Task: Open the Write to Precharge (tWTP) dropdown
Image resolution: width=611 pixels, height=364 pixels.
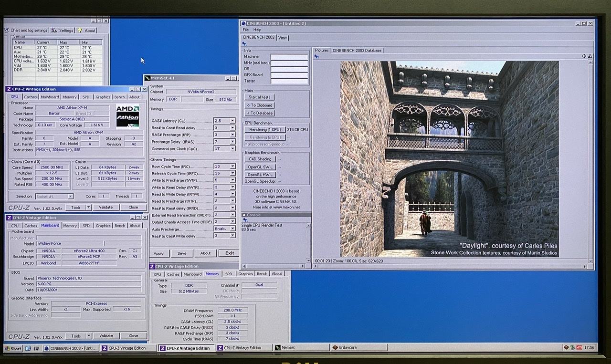Action: tap(232, 180)
